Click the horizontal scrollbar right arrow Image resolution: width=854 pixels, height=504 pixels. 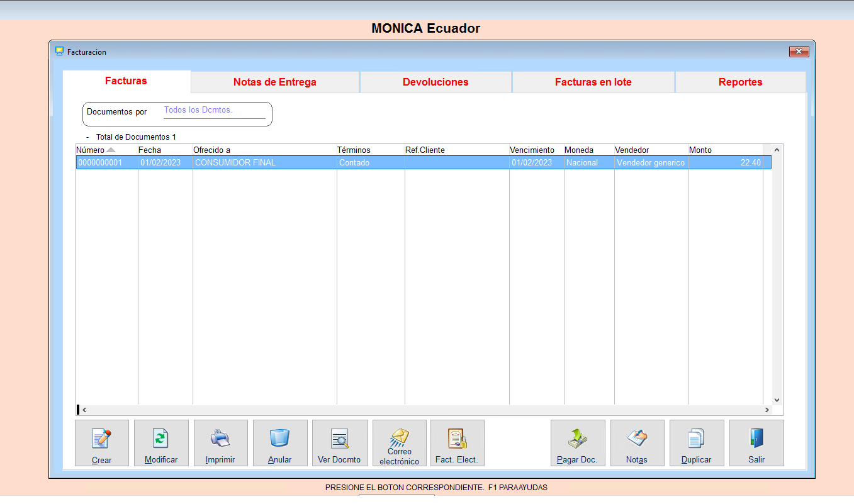click(767, 410)
